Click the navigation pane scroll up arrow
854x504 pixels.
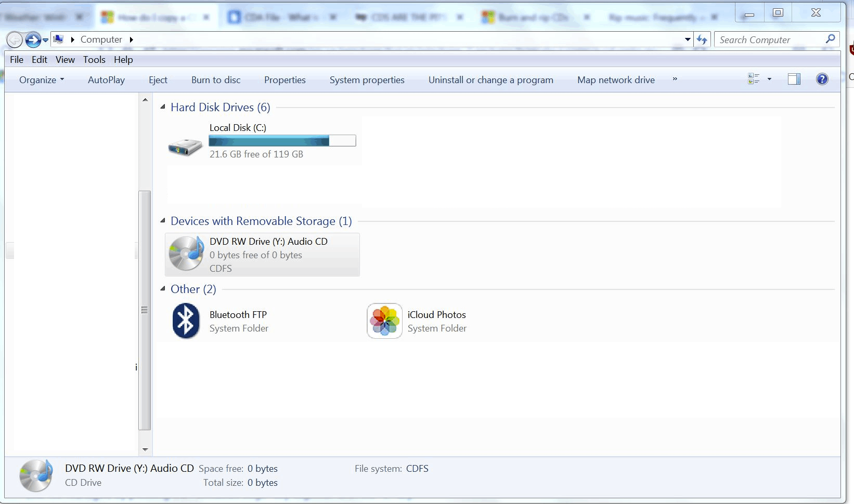(x=145, y=100)
